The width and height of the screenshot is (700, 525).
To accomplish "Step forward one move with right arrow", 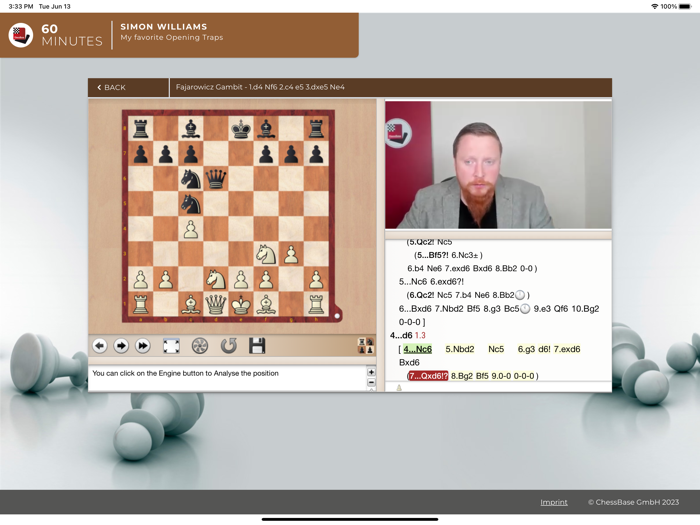I will pos(121,346).
